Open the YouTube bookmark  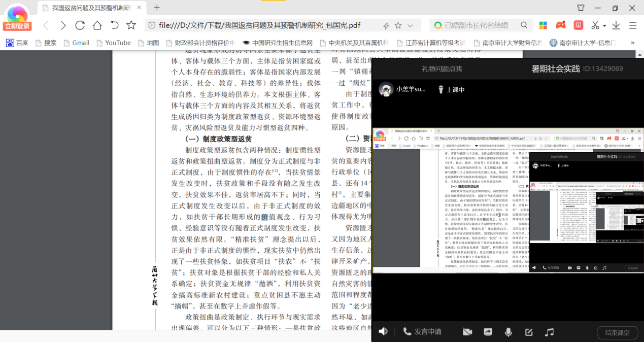[x=113, y=43]
